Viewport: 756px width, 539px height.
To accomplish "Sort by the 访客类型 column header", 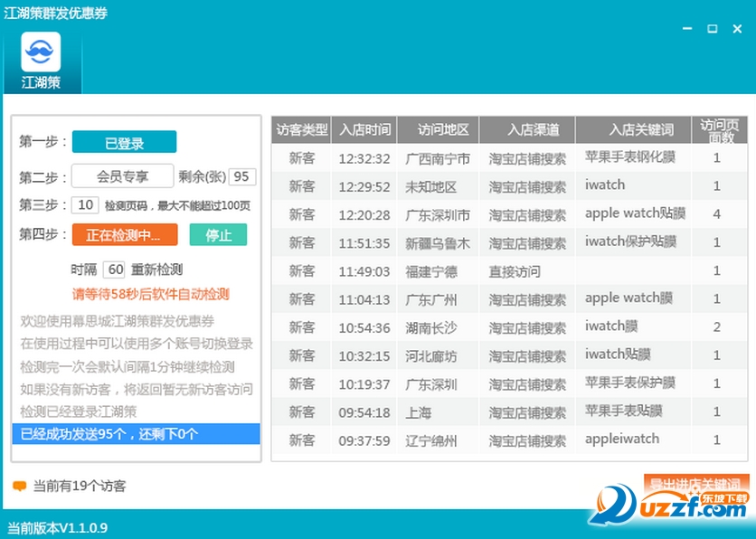I will tap(301, 129).
